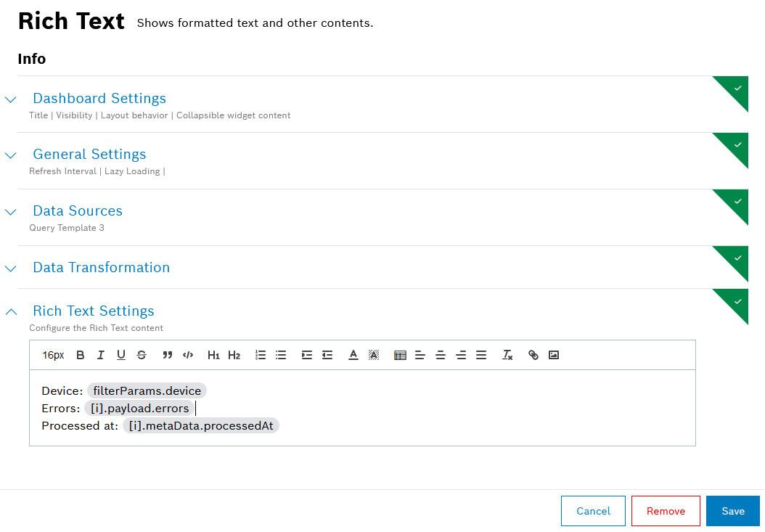Insert a code block
Screen dimensions: 765x532
188,355
